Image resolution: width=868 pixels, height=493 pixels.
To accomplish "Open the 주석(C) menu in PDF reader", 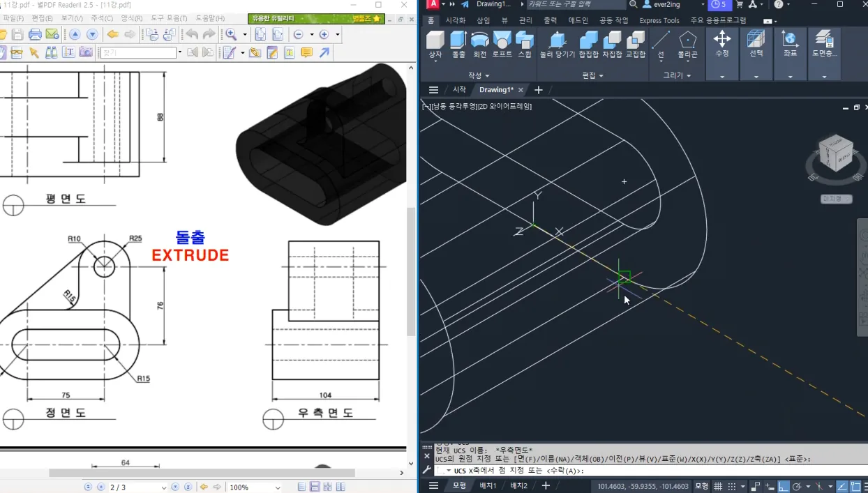I will tap(102, 18).
